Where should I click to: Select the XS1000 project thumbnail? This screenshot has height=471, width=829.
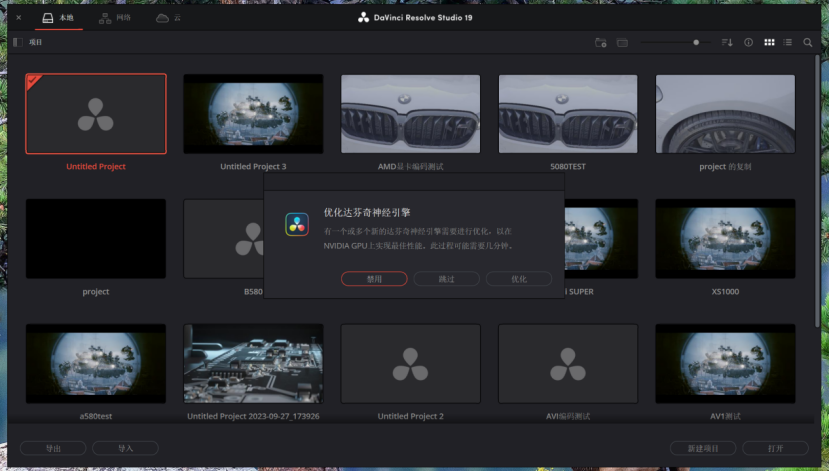point(725,238)
